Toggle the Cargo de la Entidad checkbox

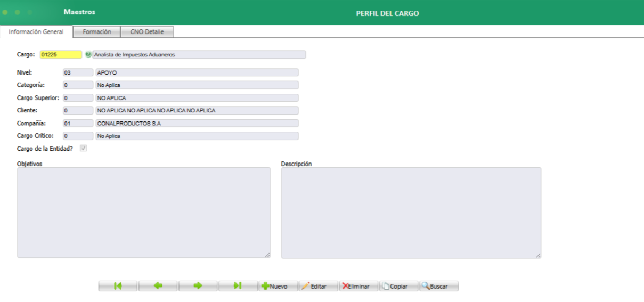(x=83, y=149)
